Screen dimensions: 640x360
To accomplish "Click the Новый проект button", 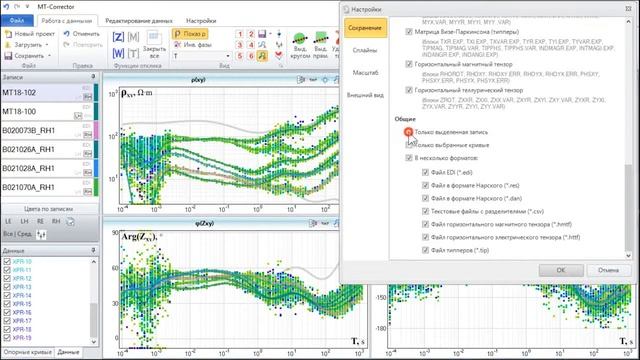I will (29, 34).
